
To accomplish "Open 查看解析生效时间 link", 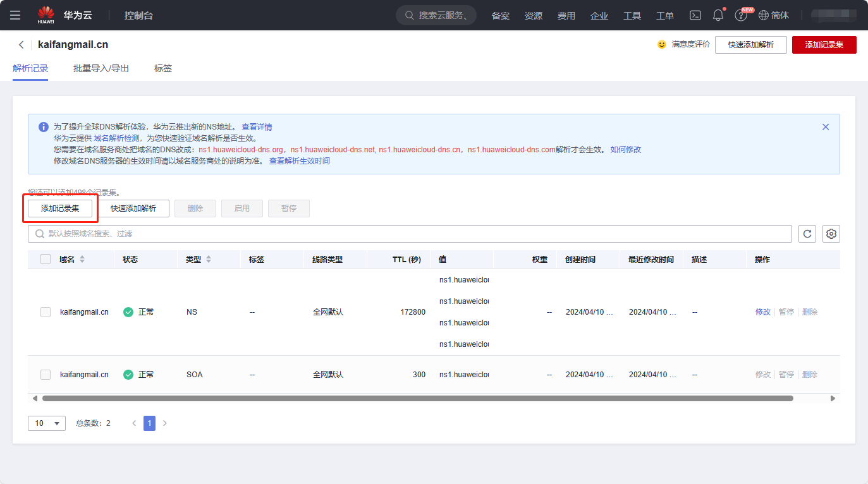I will 300,161.
